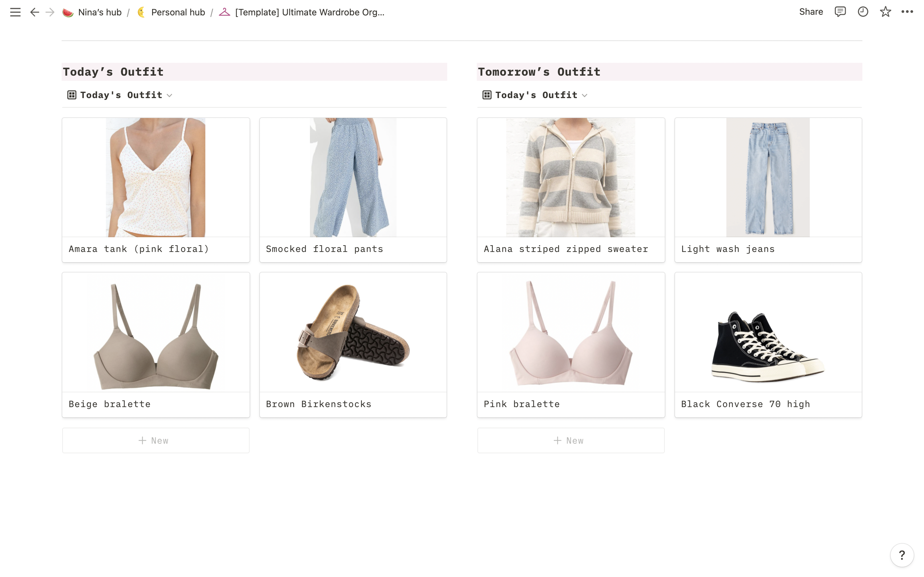Navigate to Nina's hub breadcrumb
The image size is (924, 577).
(99, 12)
